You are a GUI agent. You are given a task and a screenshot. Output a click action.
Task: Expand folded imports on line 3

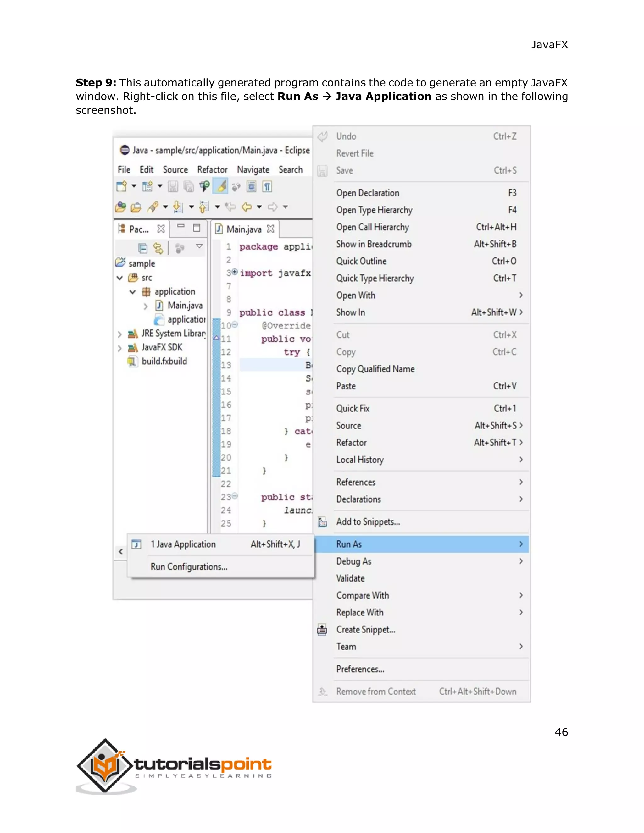tap(235, 272)
